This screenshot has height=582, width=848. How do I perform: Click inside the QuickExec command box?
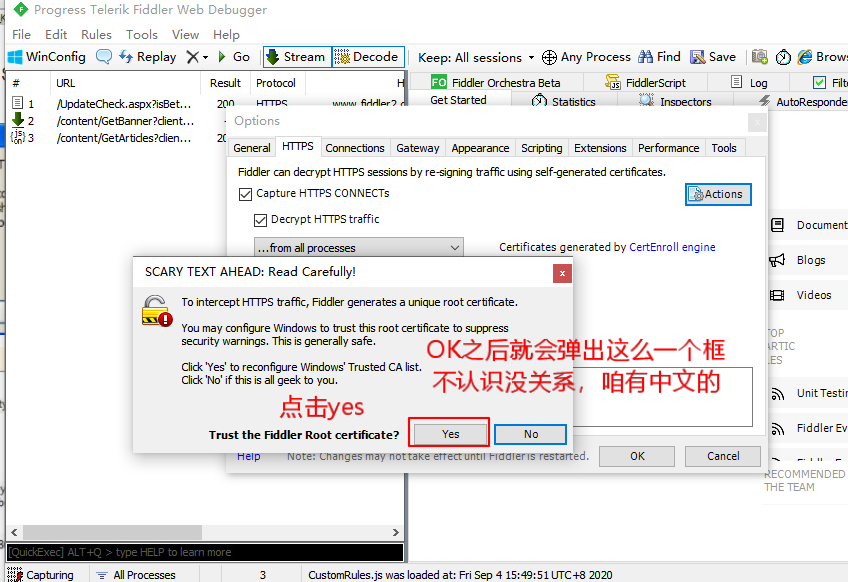coord(200,551)
